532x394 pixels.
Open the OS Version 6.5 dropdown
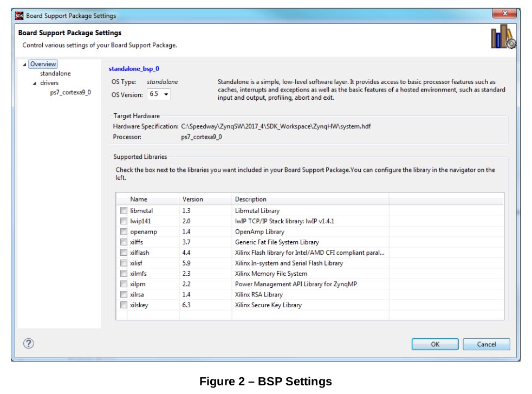click(159, 94)
